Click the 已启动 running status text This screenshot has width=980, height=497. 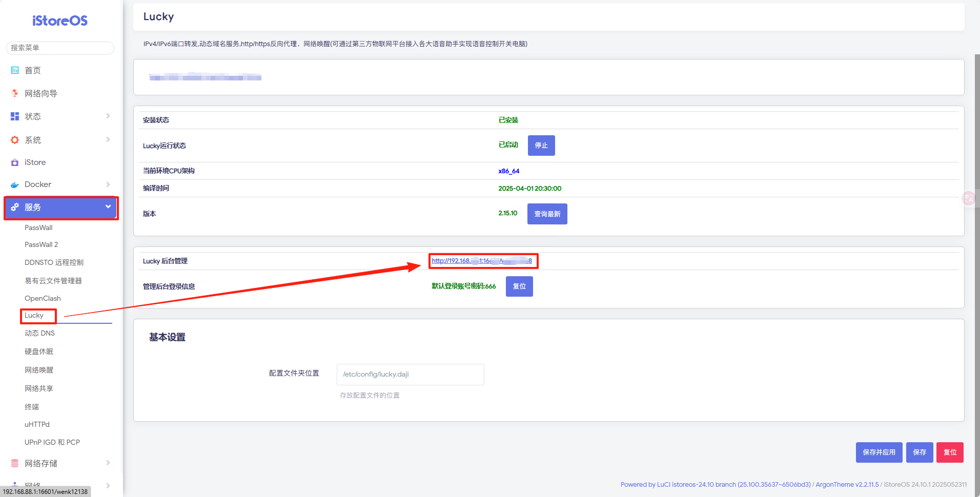tap(508, 145)
